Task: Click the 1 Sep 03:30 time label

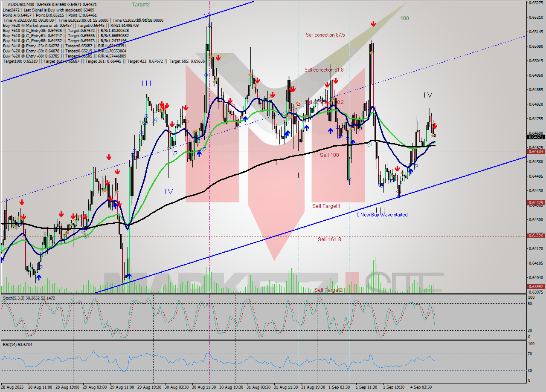Action: [339, 387]
